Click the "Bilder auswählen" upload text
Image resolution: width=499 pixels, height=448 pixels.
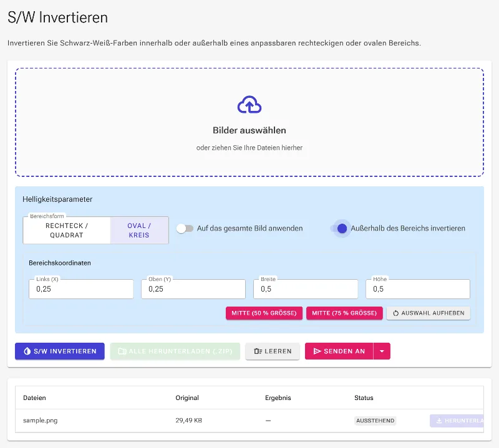tap(249, 130)
